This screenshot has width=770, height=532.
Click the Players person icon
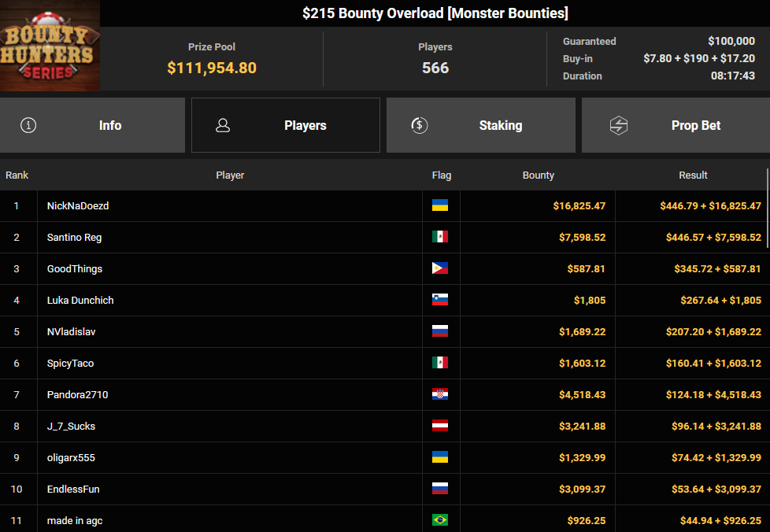pyautogui.click(x=223, y=125)
